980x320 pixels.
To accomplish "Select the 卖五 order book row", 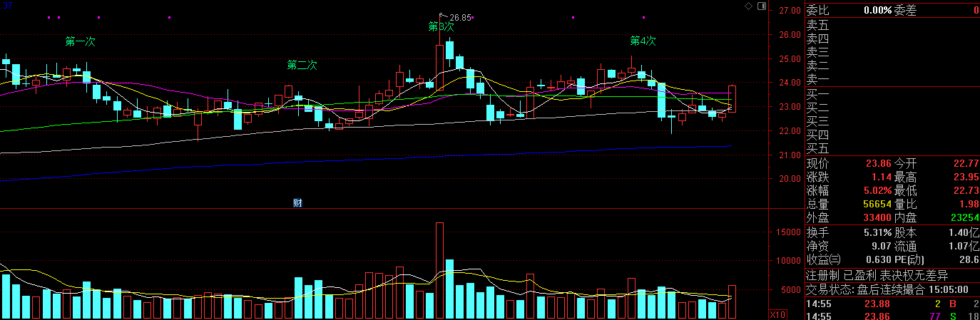I will [x=892, y=25].
